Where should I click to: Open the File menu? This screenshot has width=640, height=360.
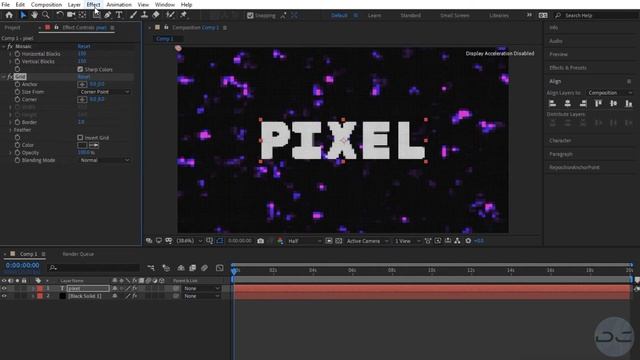tap(6, 4)
